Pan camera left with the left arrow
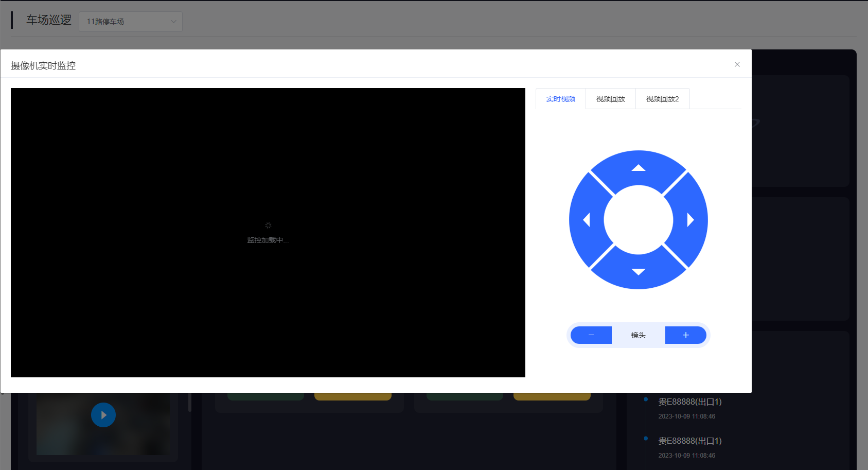 pos(586,220)
